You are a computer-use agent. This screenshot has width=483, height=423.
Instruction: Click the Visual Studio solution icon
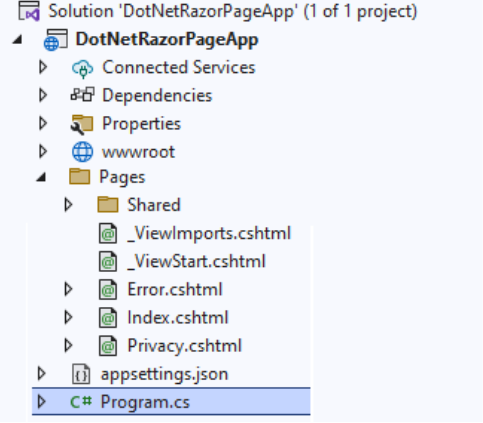[29, 11]
